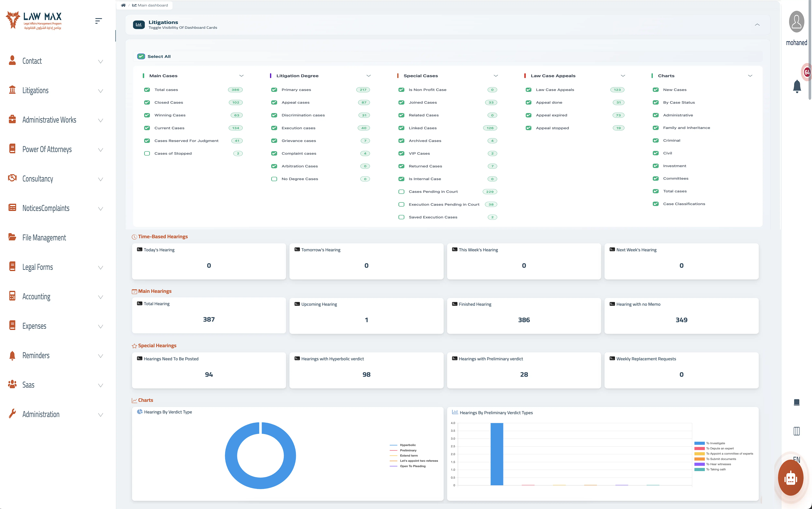Open the notifications bell at right
Viewport: 812px width, 509px height.
tap(797, 87)
